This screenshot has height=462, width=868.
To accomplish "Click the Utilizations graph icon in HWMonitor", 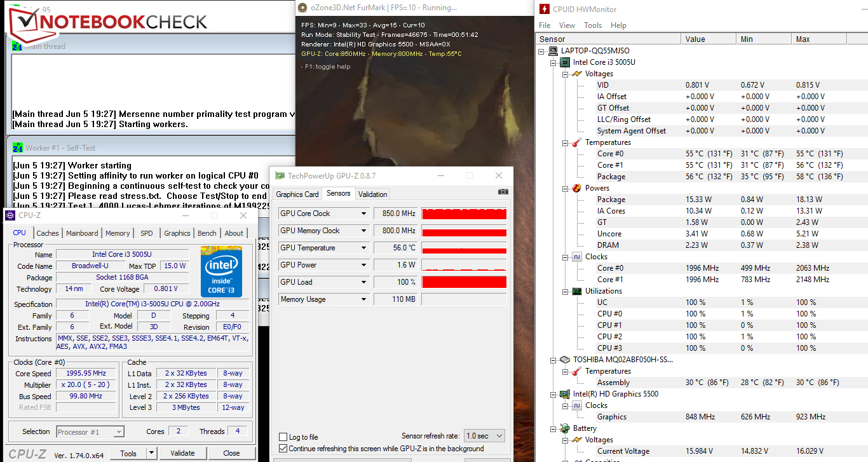I will pos(577,291).
